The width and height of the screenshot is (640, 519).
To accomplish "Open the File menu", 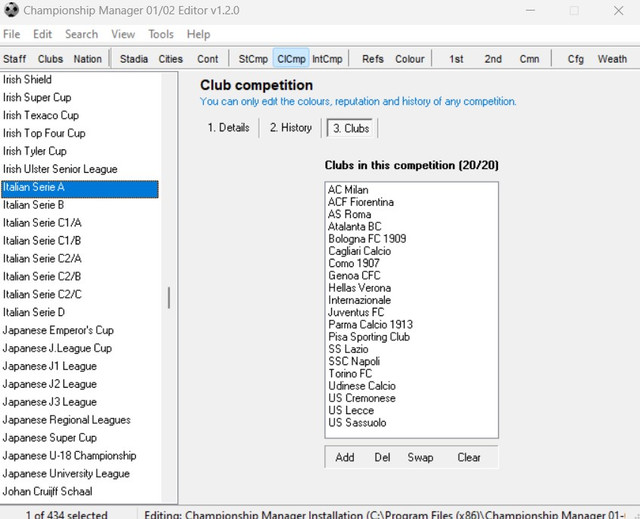I will pyautogui.click(x=11, y=34).
